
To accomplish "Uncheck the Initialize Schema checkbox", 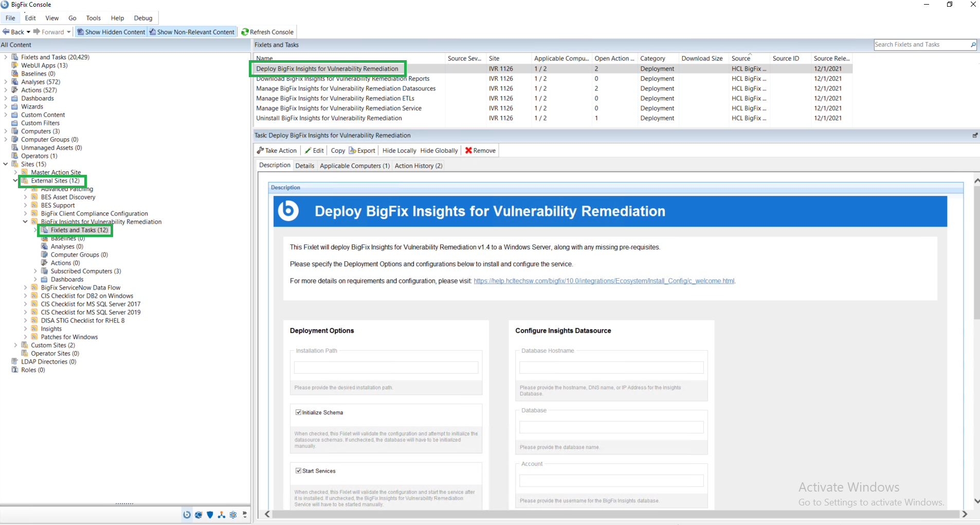I will click(298, 412).
